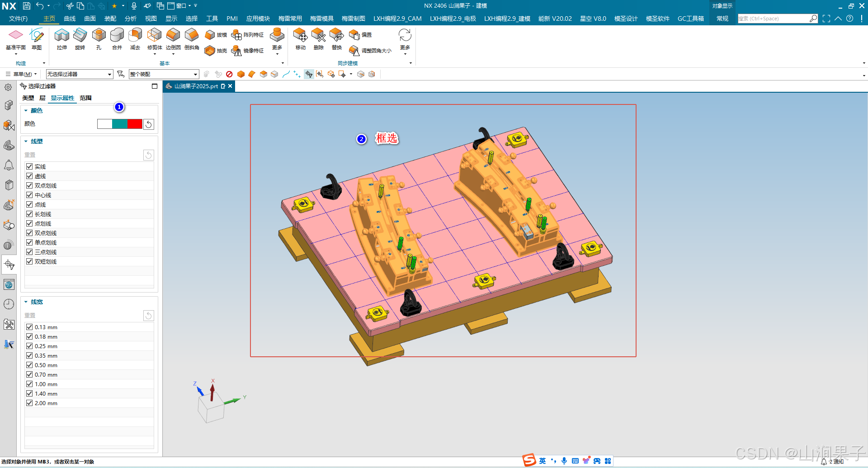Click the 替换 replace face icon
Image resolution: width=868 pixels, height=468 pixels.
pos(337,35)
